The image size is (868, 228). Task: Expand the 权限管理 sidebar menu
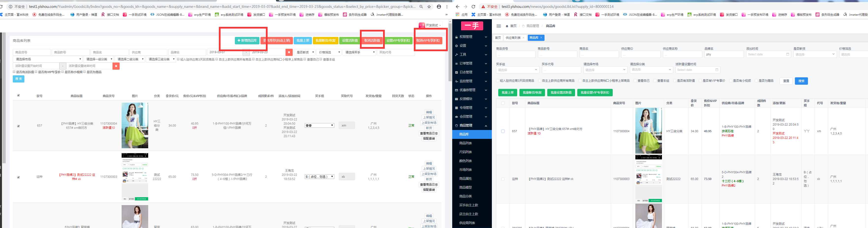tap(472, 37)
